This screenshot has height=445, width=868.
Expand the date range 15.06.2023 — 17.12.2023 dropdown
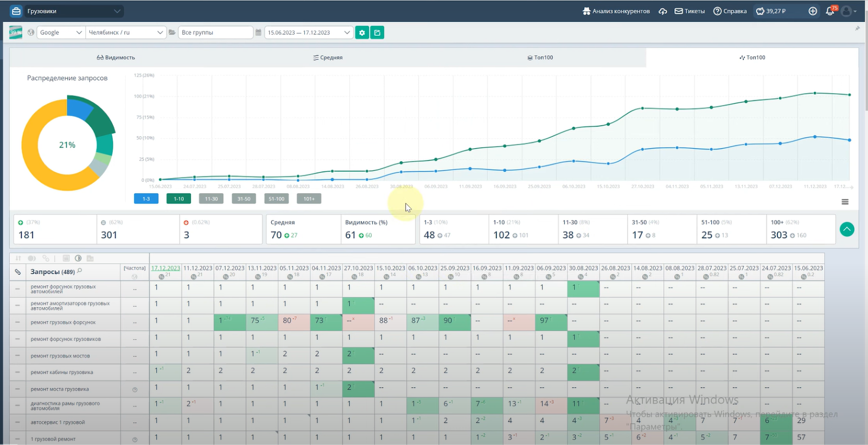click(308, 33)
